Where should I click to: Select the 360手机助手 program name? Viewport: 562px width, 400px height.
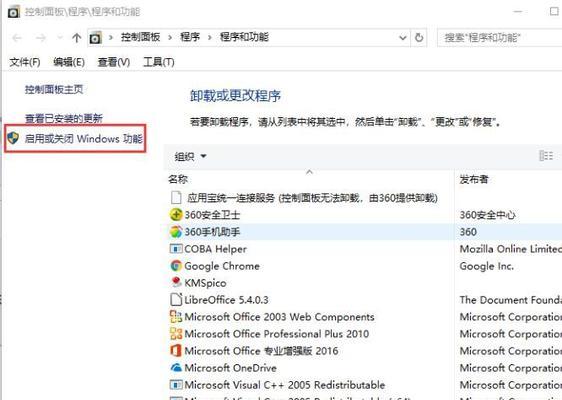pyautogui.click(x=212, y=232)
